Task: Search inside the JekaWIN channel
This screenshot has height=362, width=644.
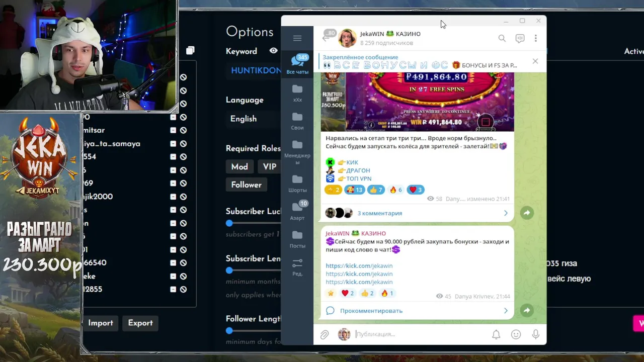Action: click(x=502, y=38)
